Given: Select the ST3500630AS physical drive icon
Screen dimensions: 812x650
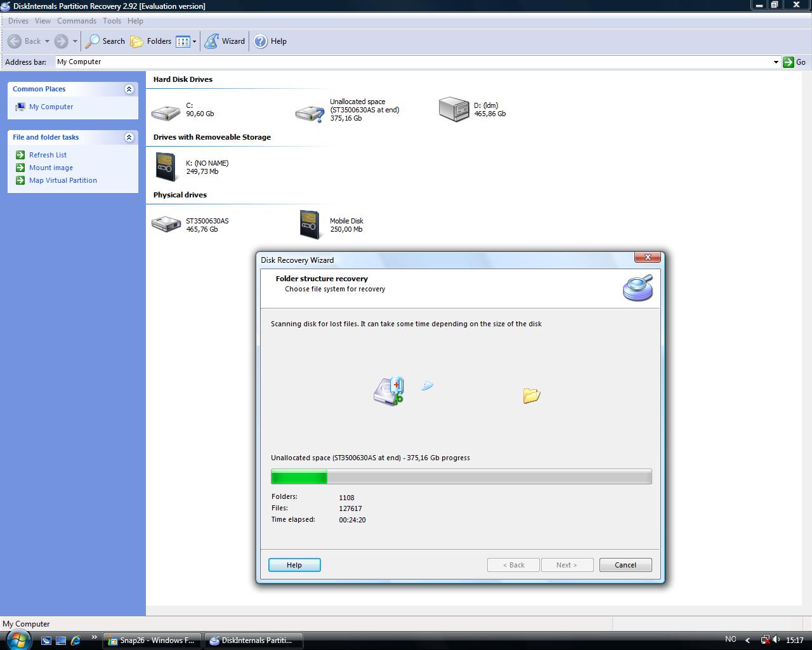Looking at the screenshot, I should coord(166,224).
